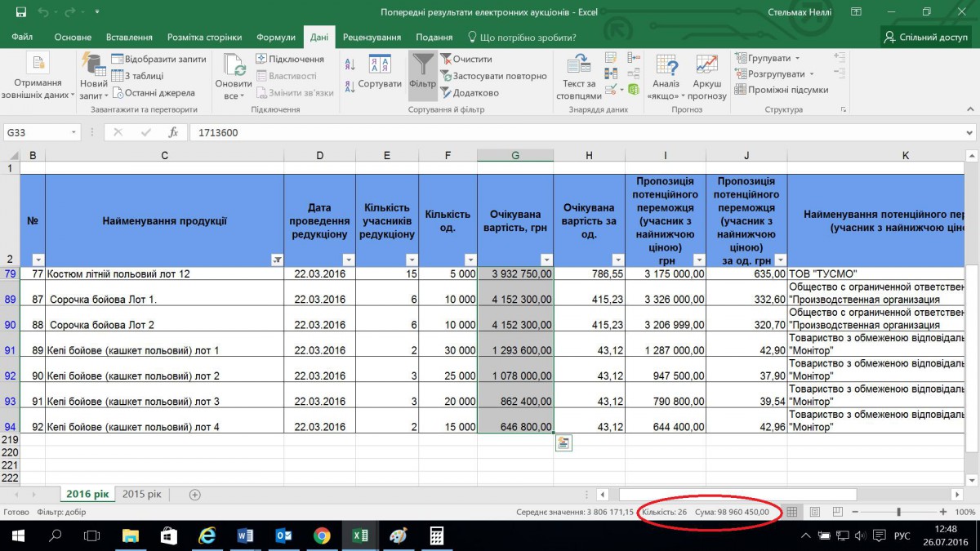Screen dimensions: 980x551
Task: Enable Page Break Preview view
Action: (x=837, y=512)
